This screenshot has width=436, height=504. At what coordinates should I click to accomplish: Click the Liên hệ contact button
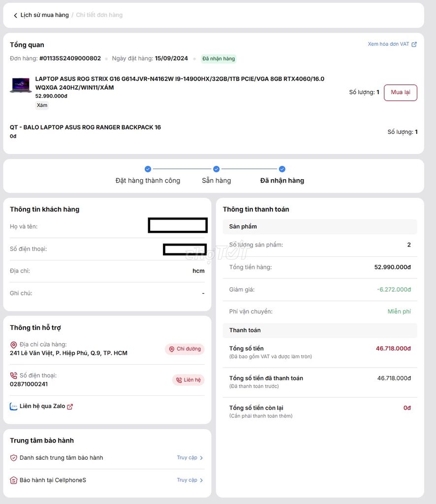188,380
